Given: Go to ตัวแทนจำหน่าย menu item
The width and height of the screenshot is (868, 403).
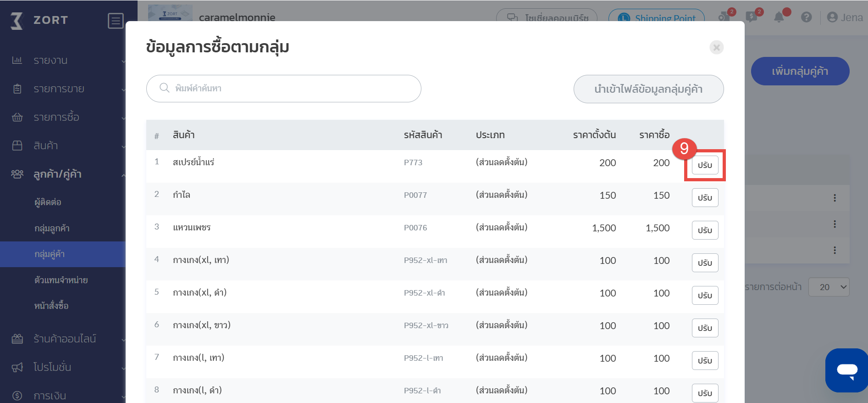Looking at the screenshot, I should (61, 280).
